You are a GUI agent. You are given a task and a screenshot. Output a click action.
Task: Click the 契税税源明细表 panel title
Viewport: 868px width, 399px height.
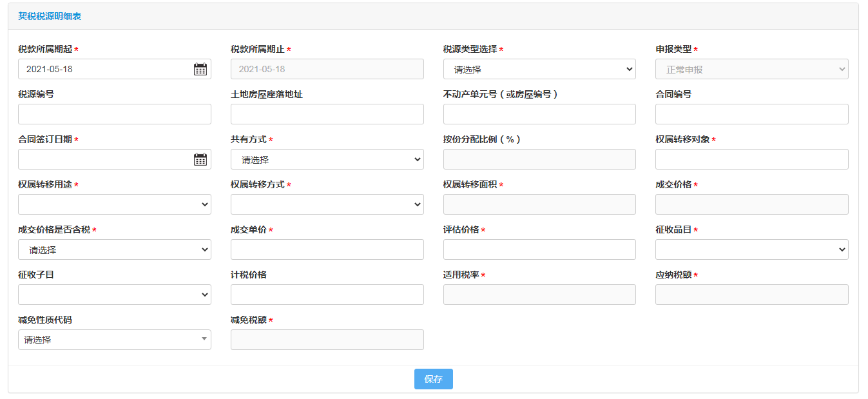(x=50, y=17)
